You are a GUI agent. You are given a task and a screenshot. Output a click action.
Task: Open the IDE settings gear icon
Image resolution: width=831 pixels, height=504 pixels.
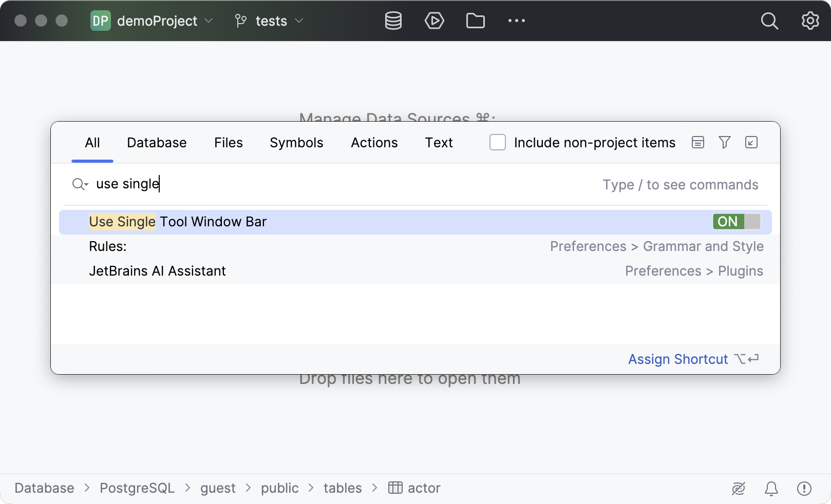810,21
